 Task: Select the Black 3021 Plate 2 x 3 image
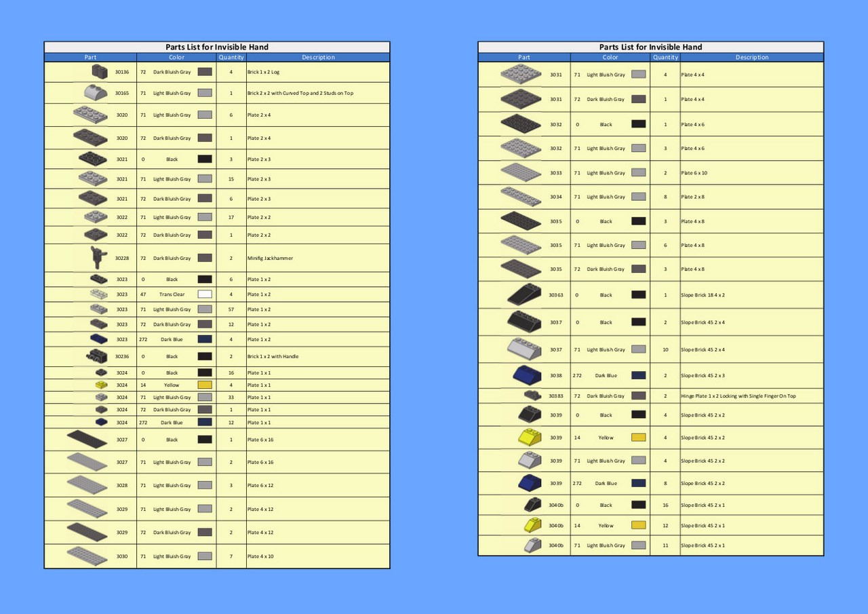click(93, 159)
